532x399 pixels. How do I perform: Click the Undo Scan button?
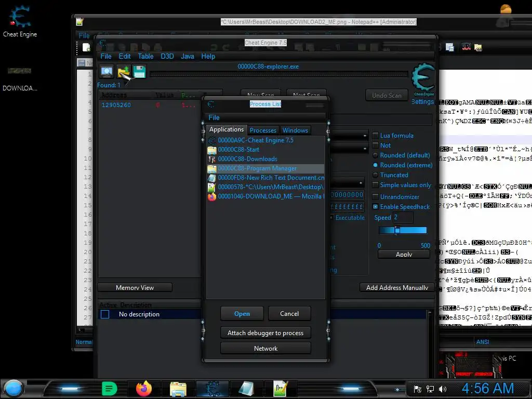(387, 96)
